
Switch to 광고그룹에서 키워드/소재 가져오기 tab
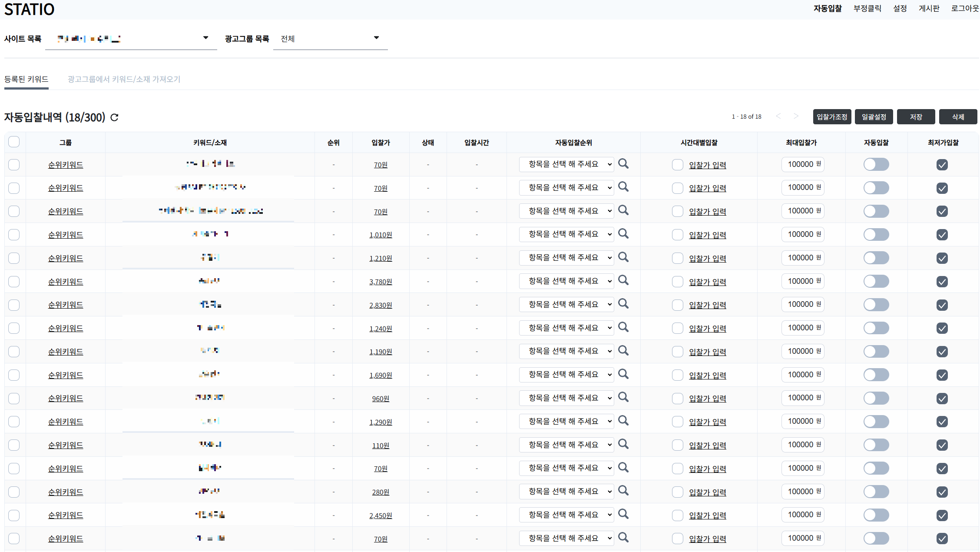pyautogui.click(x=124, y=79)
